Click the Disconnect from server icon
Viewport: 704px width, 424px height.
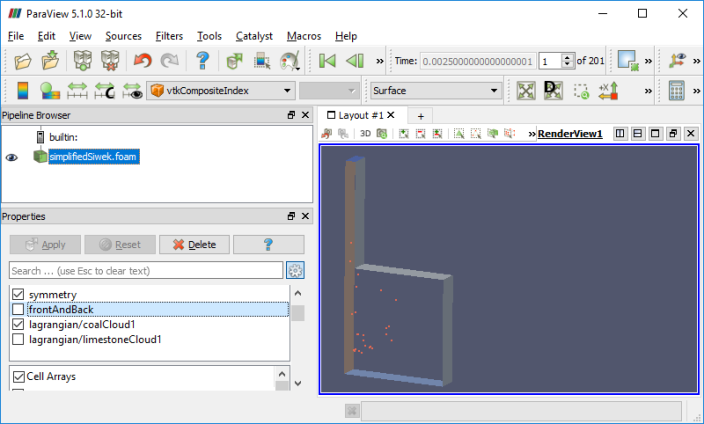pyautogui.click(x=110, y=60)
